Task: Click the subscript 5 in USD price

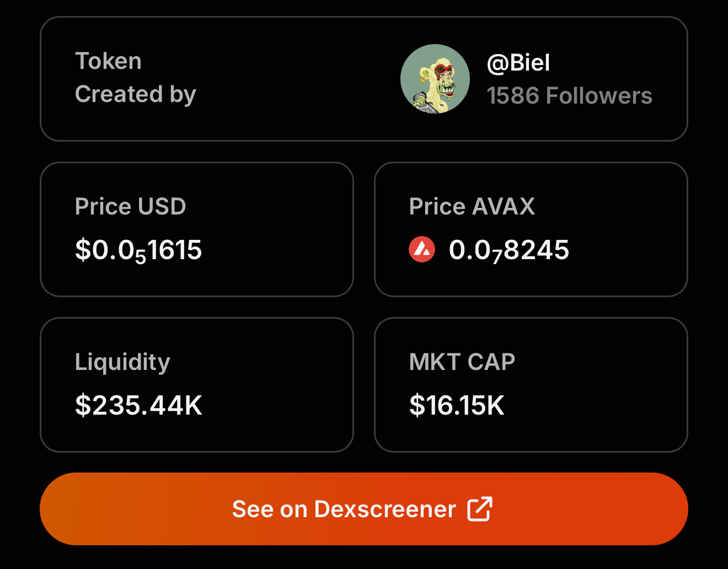Action: [140, 256]
